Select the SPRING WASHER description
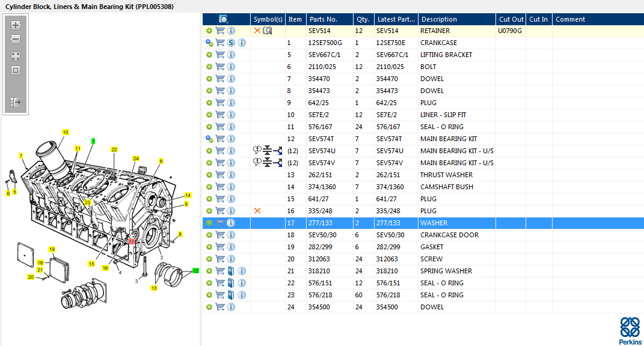Screen dimensions: 644x346 [446, 271]
